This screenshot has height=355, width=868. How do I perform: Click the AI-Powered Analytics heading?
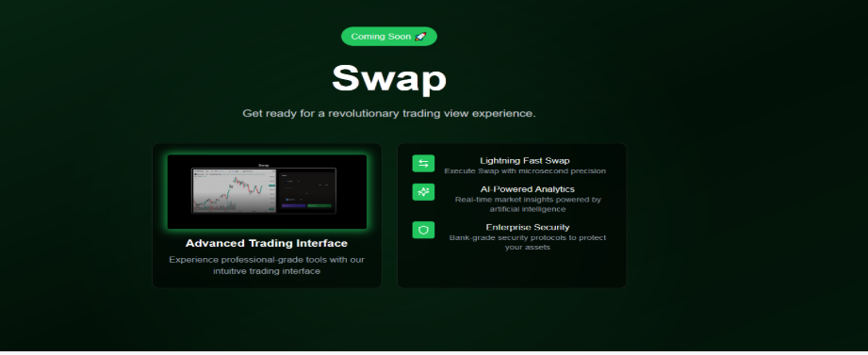click(528, 189)
